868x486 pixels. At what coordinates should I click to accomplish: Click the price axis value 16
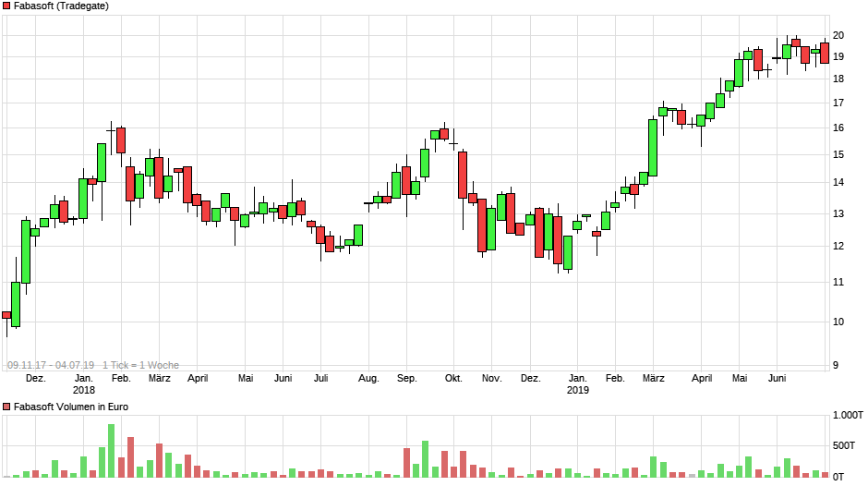click(x=838, y=128)
